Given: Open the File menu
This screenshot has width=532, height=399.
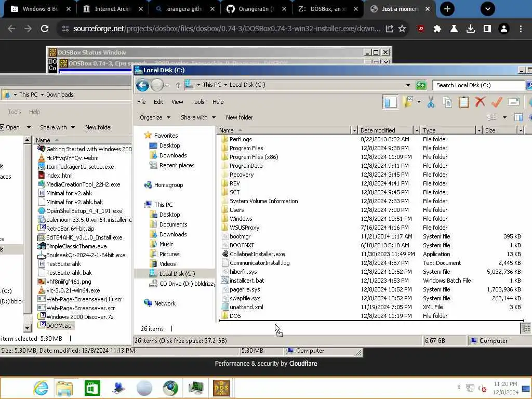Looking at the screenshot, I should pyautogui.click(x=141, y=102).
